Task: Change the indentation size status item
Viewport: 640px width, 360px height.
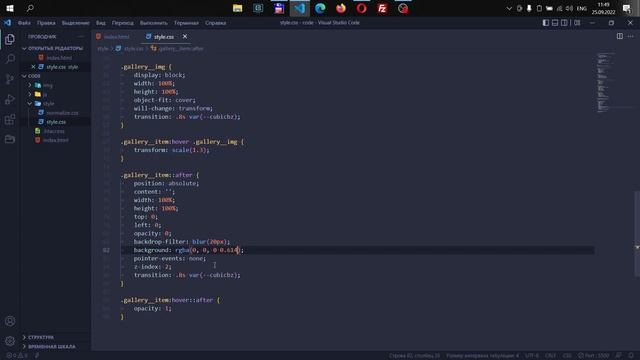Action: tap(482, 356)
